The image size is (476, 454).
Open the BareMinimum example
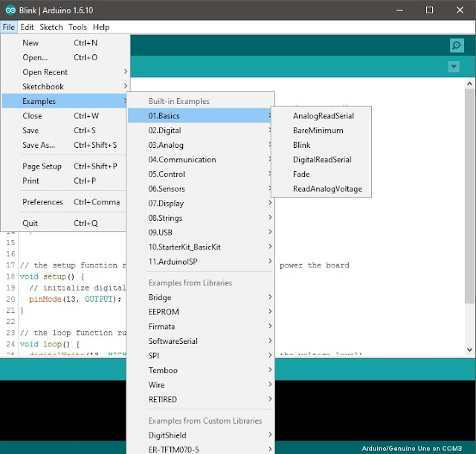pos(321,130)
